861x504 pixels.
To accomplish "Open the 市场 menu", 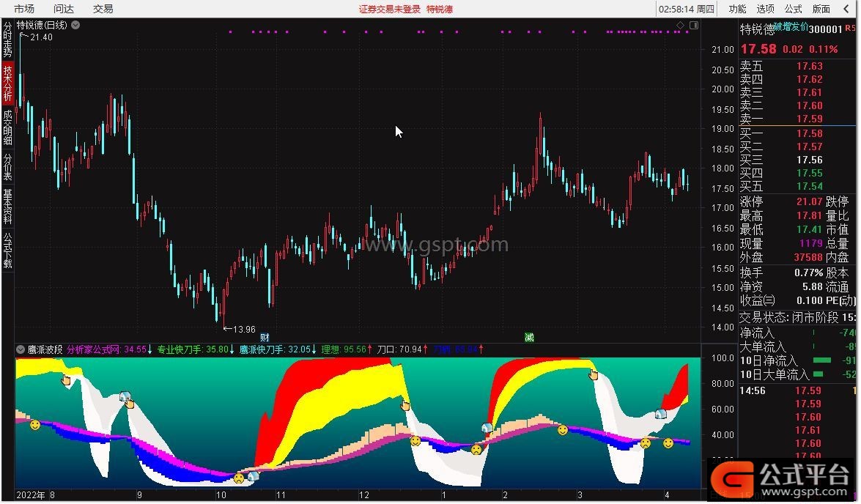I will coord(24,9).
